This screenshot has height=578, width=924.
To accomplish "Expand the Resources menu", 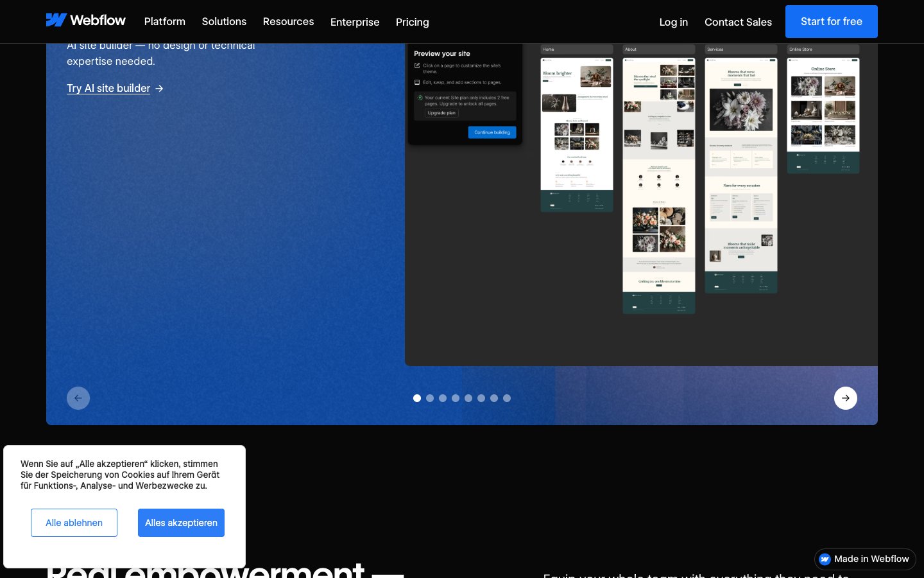I will pos(288,22).
